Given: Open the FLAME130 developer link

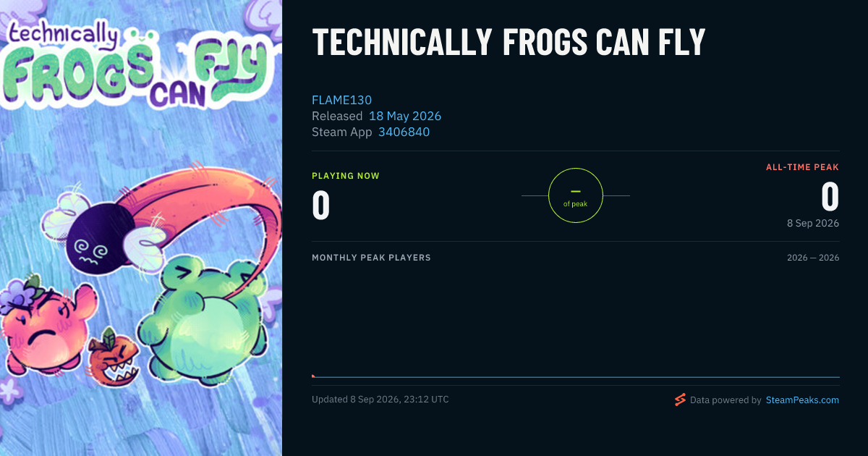Looking at the screenshot, I should (x=341, y=100).
